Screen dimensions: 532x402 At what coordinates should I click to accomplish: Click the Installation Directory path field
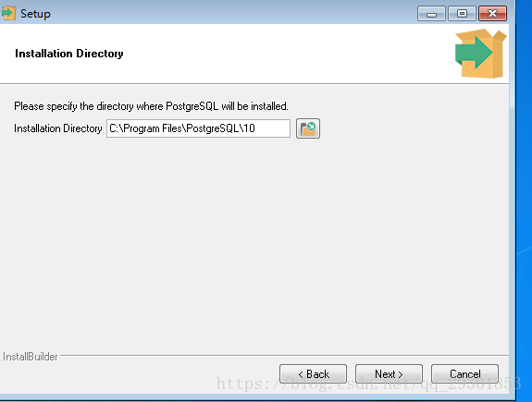(x=199, y=128)
